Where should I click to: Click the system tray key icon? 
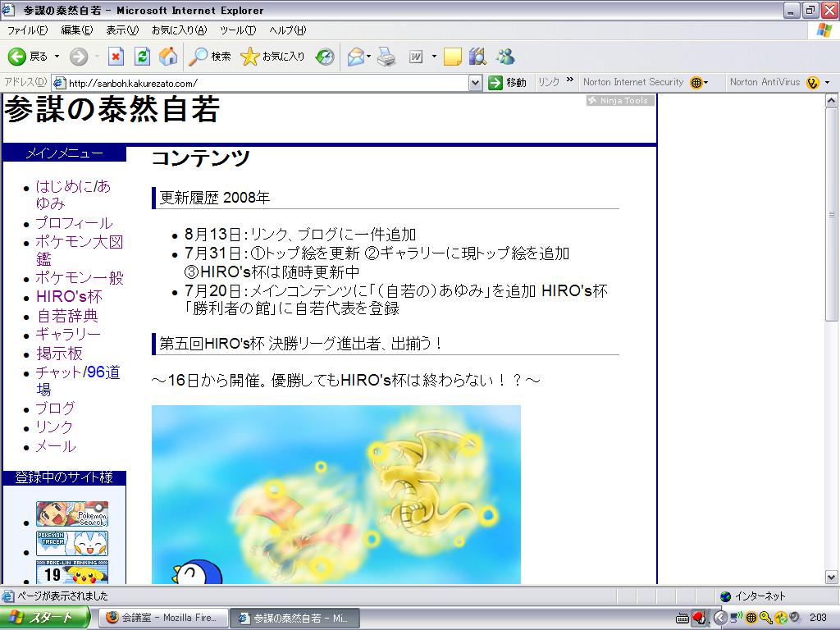(x=766, y=618)
